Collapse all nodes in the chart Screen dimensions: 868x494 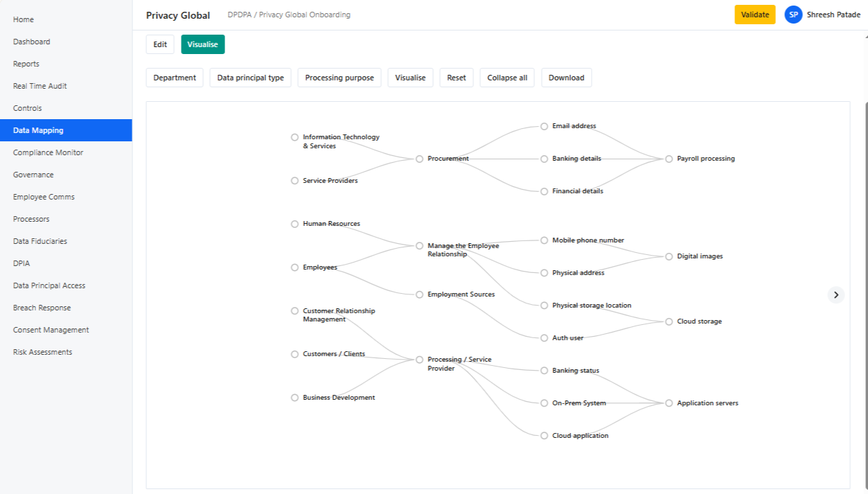506,77
